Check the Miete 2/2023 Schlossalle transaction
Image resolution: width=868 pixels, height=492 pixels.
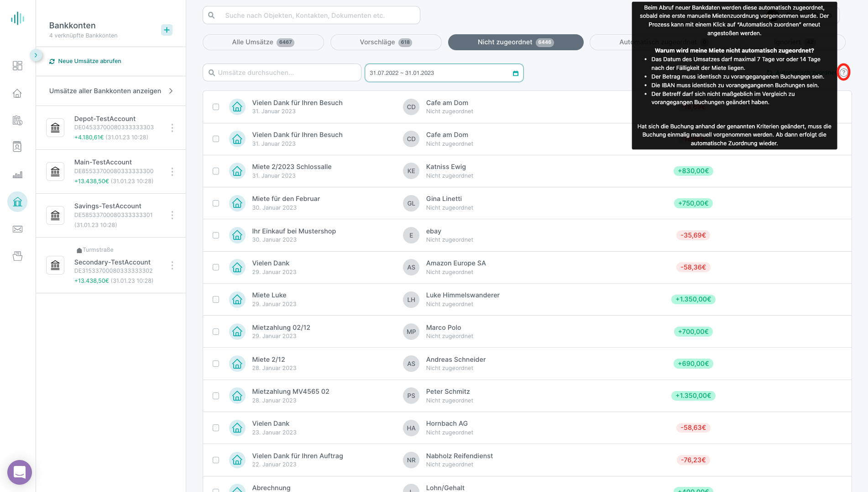click(216, 171)
